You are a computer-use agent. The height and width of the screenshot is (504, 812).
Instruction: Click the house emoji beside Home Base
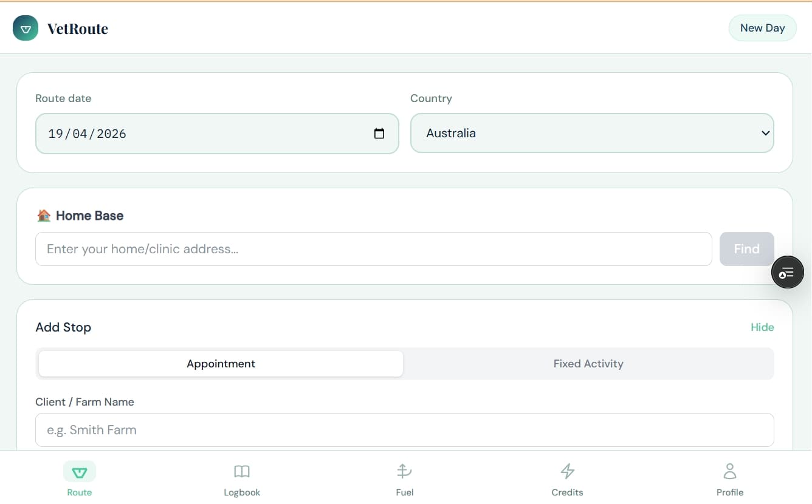[43, 216]
